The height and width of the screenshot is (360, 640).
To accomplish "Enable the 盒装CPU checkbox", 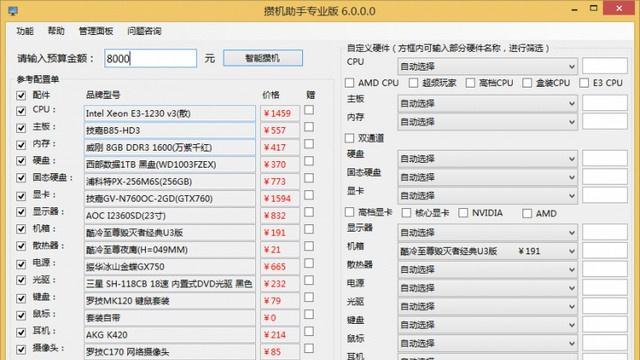I will 527,83.
